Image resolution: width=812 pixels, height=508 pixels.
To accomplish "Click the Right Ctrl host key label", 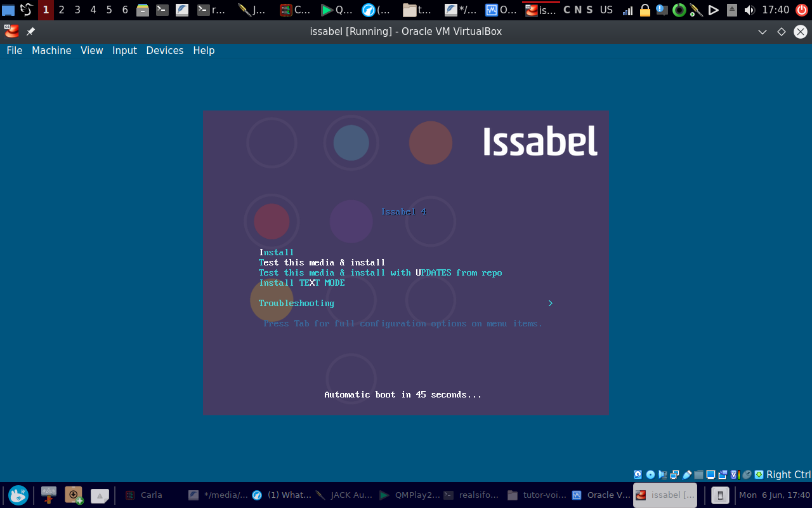I will click(789, 474).
